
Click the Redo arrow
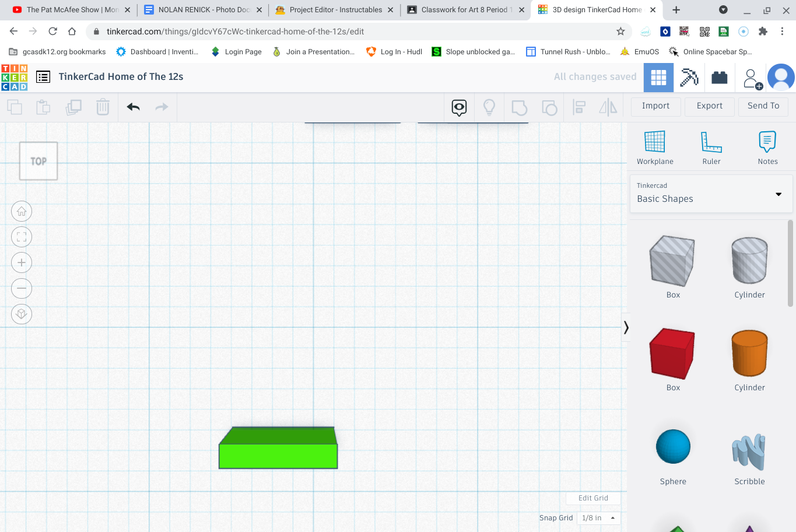pyautogui.click(x=162, y=107)
